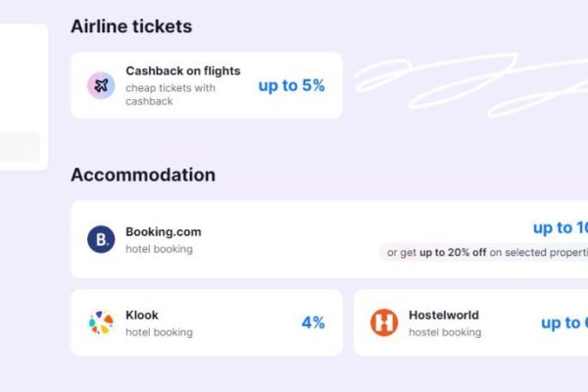
Task: Open the Cashback on flights title
Action: click(x=182, y=72)
